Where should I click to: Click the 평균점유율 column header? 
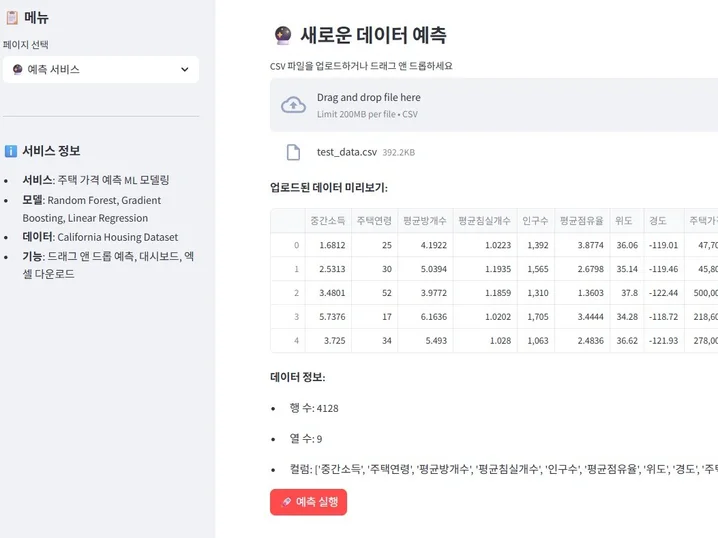[x=582, y=220]
